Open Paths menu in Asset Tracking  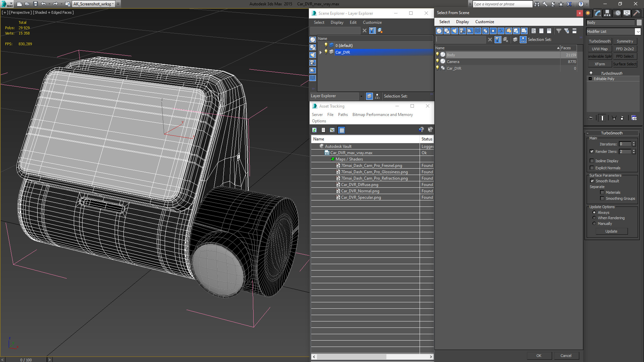click(343, 115)
